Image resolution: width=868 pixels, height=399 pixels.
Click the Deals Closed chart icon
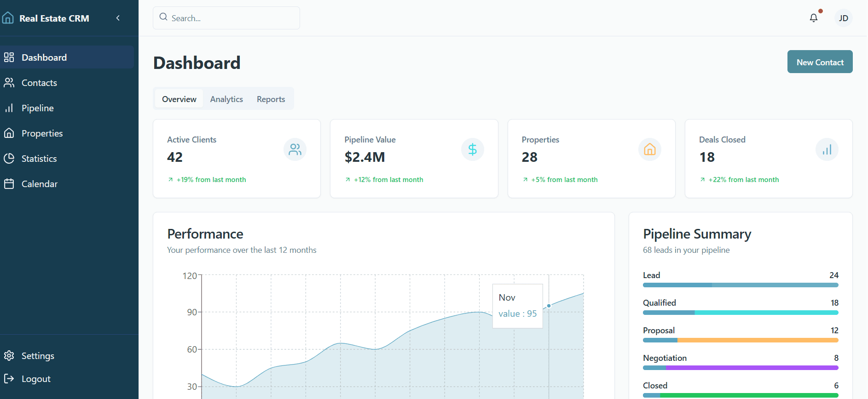pyautogui.click(x=827, y=149)
